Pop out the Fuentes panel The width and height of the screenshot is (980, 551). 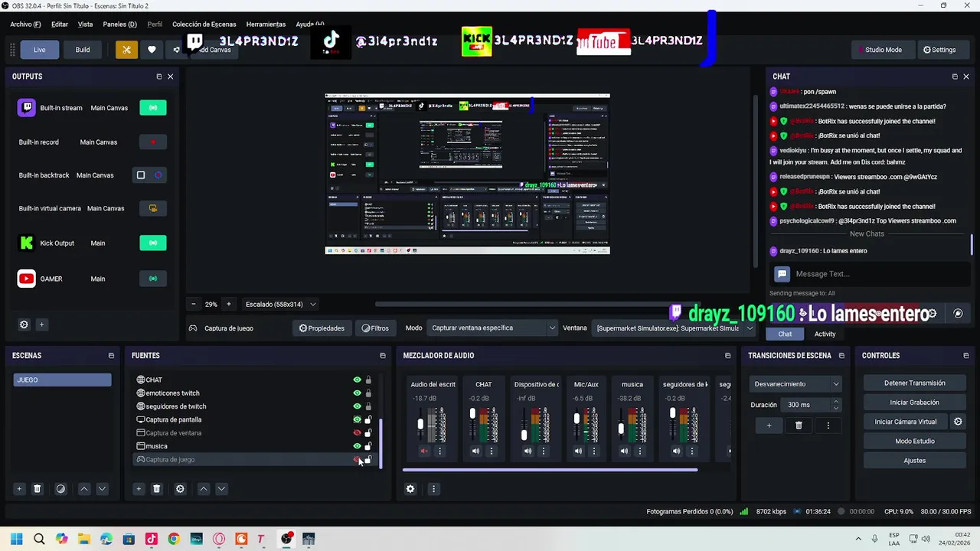click(x=383, y=356)
